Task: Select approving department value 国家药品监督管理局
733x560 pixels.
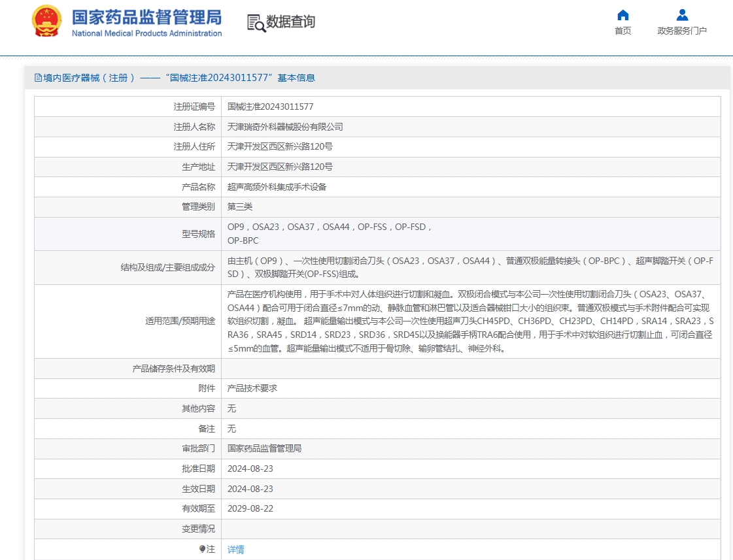Action: pos(264,448)
